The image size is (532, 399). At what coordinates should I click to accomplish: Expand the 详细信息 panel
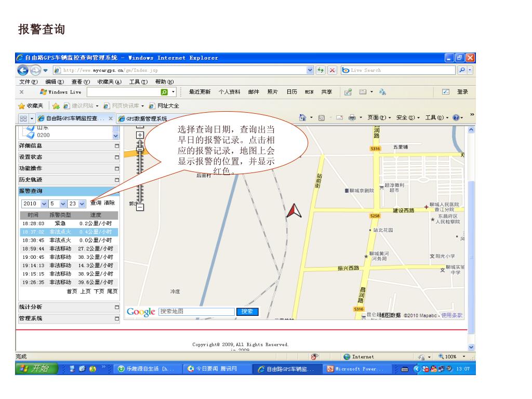[117, 146]
